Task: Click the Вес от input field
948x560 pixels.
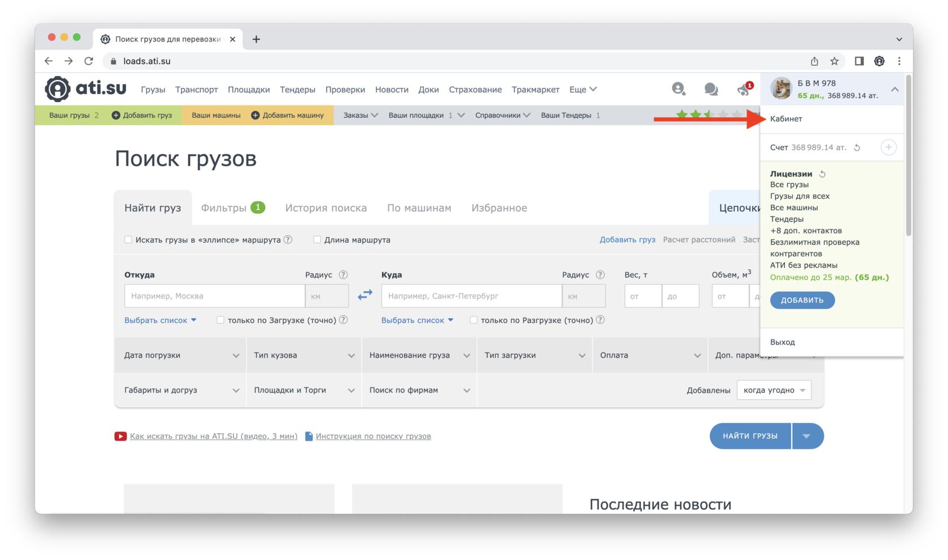Action: point(643,296)
